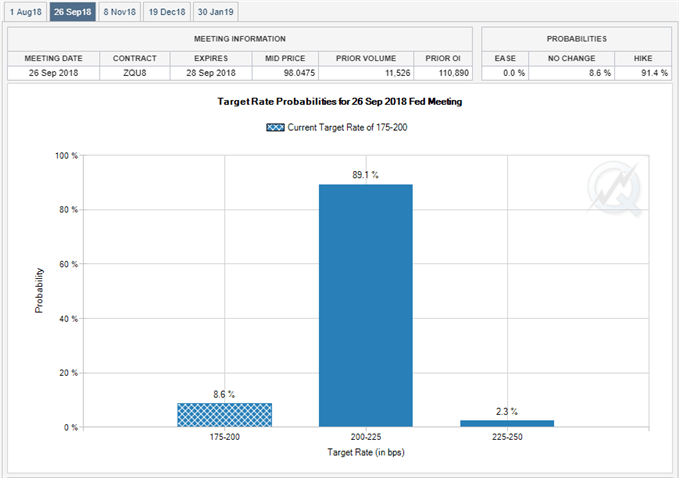Click the 225-250 x-axis label
The height and width of the screenshot is (478, 679).
tap(507, 437)
